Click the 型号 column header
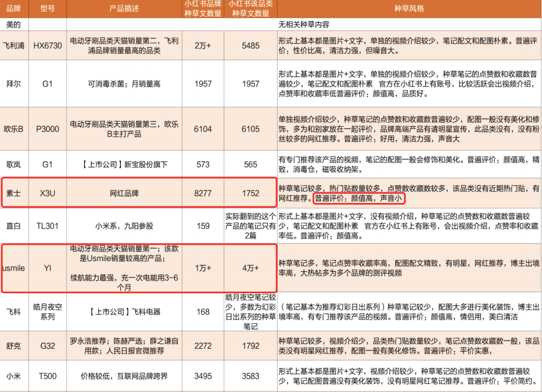Image resolution: width=542 pixels, height=392 pixels. [x=48, y=9]
